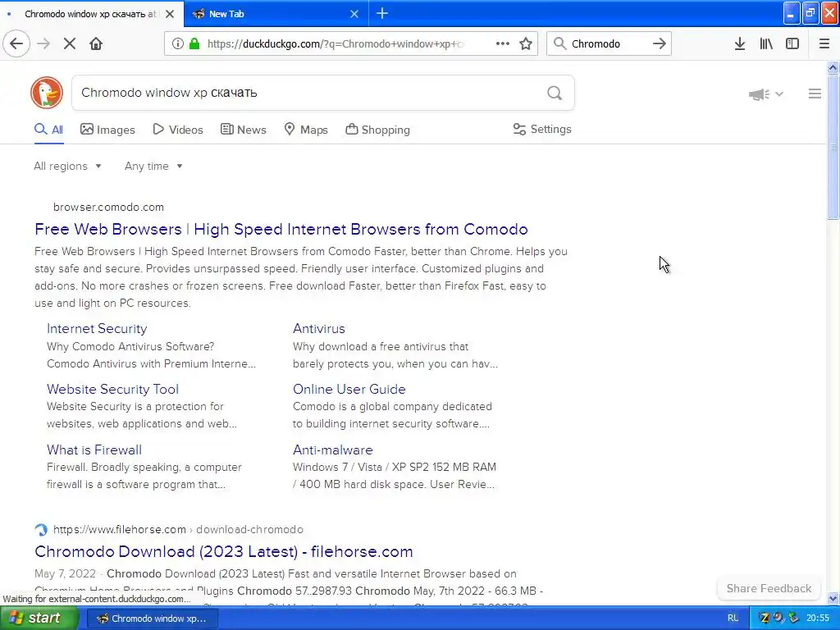
Task: Submit toolbar search with arrow
Action: tap(659, 44)
